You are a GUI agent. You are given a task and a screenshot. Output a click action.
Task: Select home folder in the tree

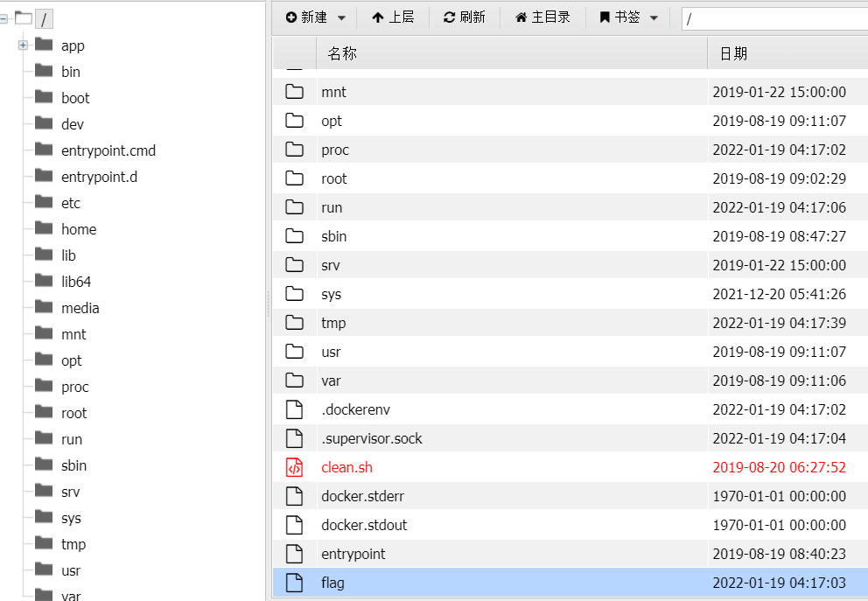pyautogui.click(x=79, y=229)
